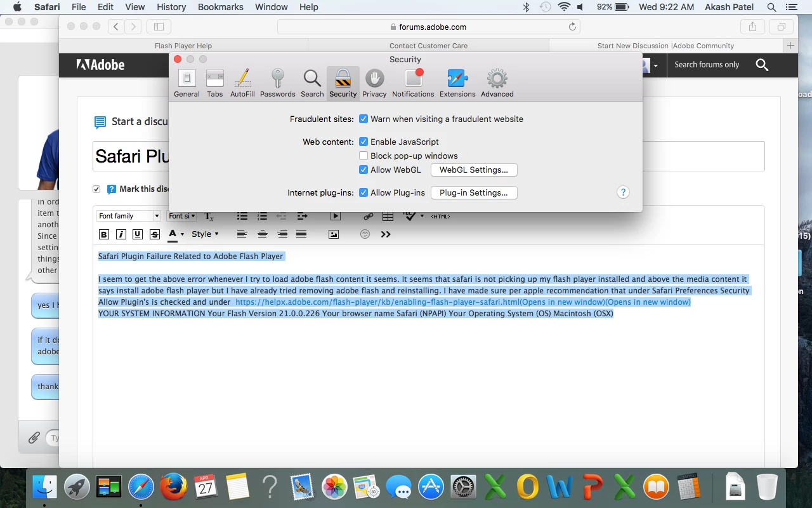Click the discussion title field
Screen dimensions: 812x508
coord(428,156)
